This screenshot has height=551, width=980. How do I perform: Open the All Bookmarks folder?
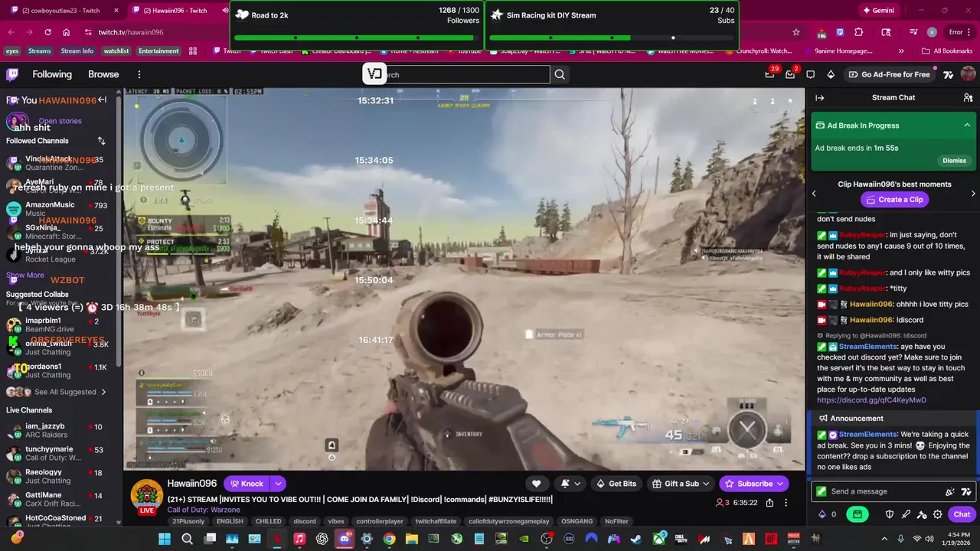[x=947, y=51]
